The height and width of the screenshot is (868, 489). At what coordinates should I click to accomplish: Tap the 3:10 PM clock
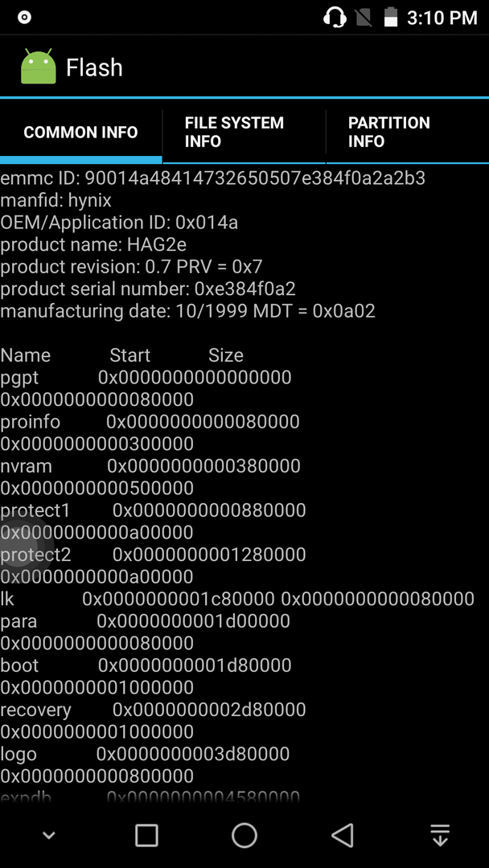pos(442,18)
